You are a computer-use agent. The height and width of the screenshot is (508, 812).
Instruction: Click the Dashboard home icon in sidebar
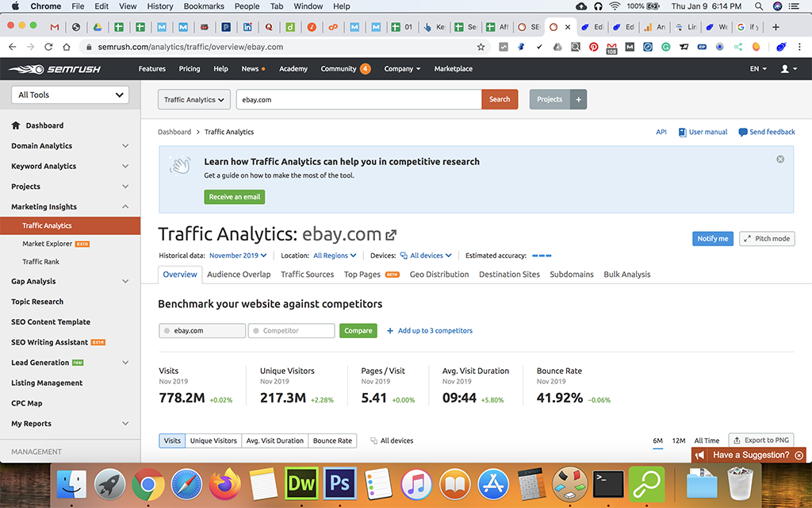point(16,125)
